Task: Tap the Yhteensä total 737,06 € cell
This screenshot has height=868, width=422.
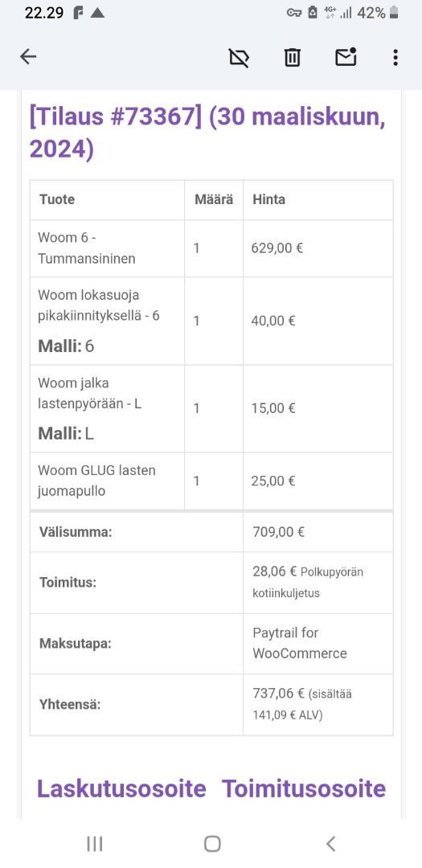Action: coord(318,704)
